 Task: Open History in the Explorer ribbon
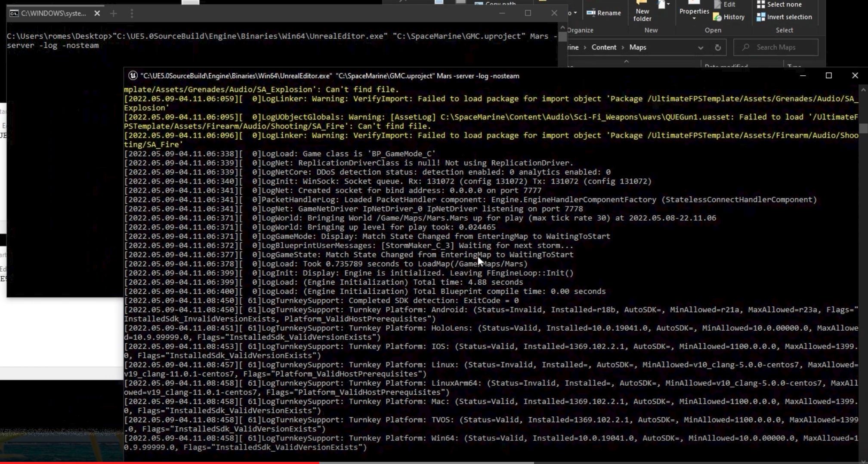point(729,17)
